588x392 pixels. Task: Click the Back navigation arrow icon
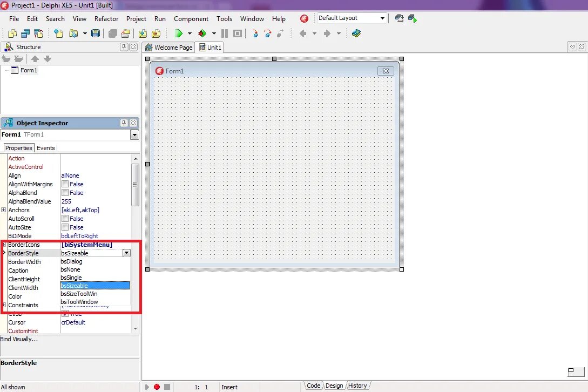click(x=303, y=33)
